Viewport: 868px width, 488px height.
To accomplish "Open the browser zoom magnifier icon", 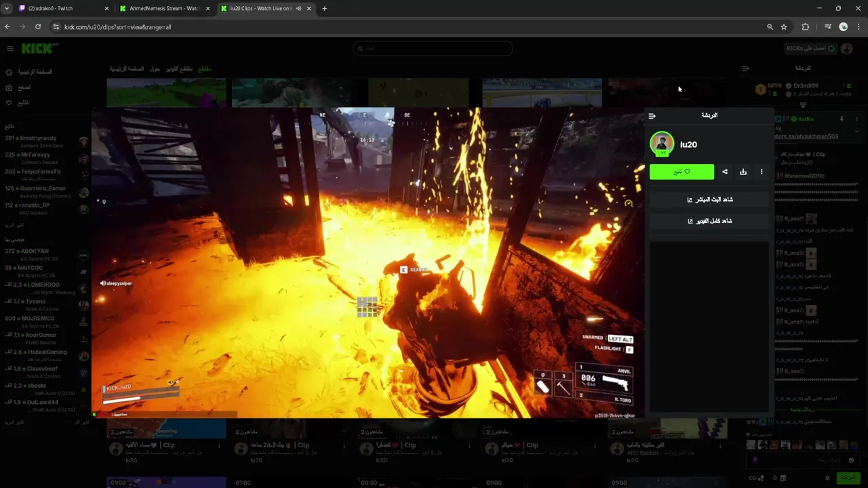I will [770, 27].
